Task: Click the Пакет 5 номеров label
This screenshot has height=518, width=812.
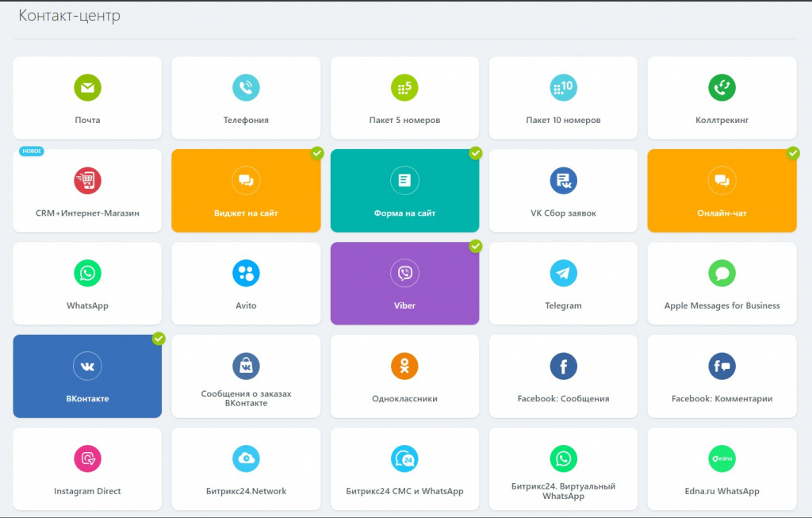Action: point(404,120)
